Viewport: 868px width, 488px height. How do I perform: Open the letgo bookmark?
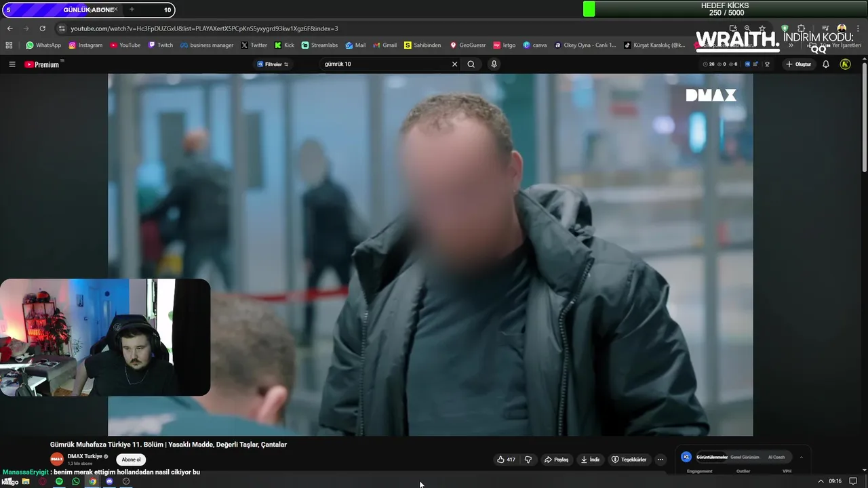click(505, 45)
